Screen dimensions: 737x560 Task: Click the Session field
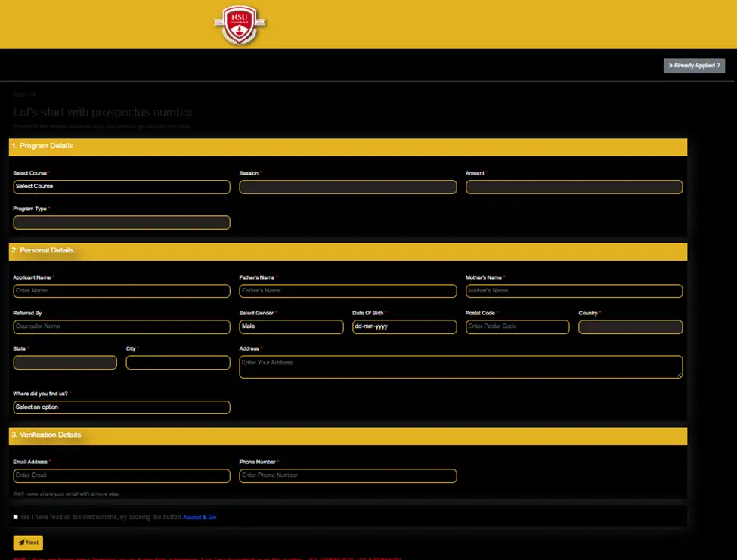[348, 187]
